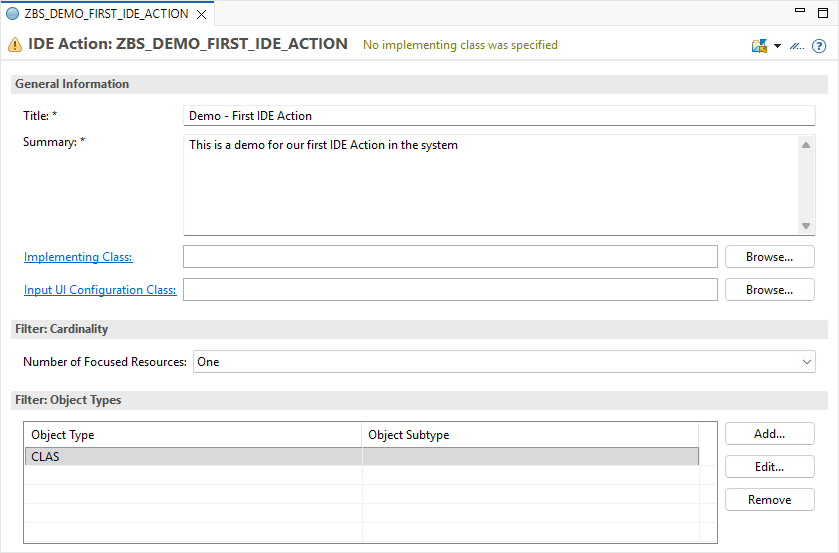Click the SAP GUI slashes icon
The image size is (839, 553).
click(797, 46)
